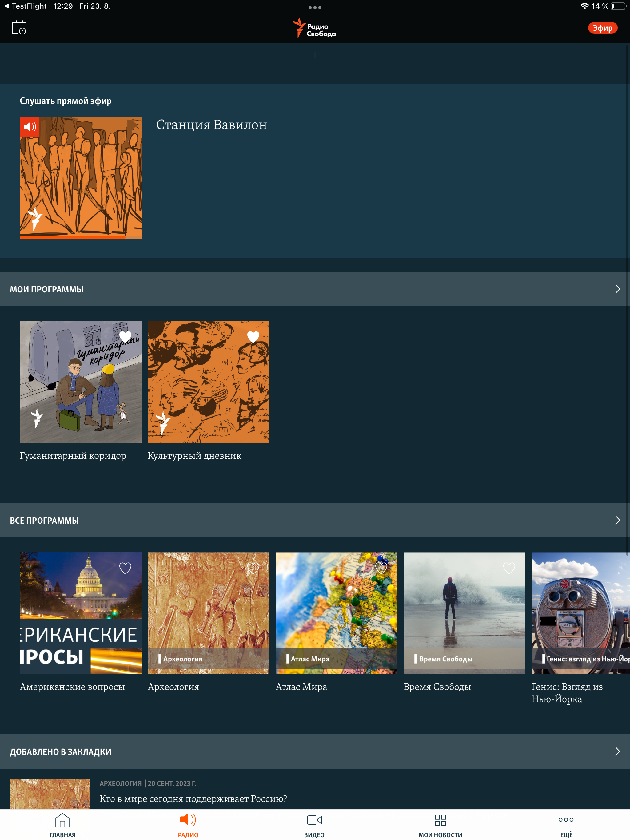The width and height of the screenshot is (630, 840).
Task: Favorite Время Свободы with heart icon
Action: point(509,568)
